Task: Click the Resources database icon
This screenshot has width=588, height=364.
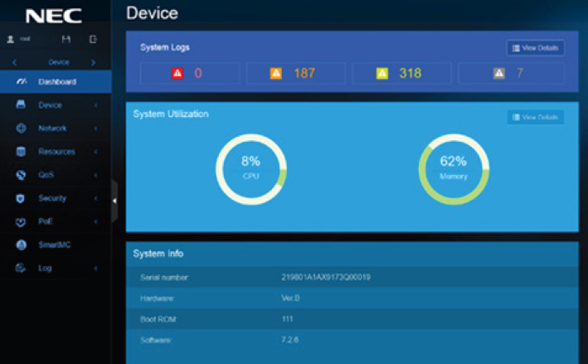Action: pyautogui.click(x=21, y=152)
